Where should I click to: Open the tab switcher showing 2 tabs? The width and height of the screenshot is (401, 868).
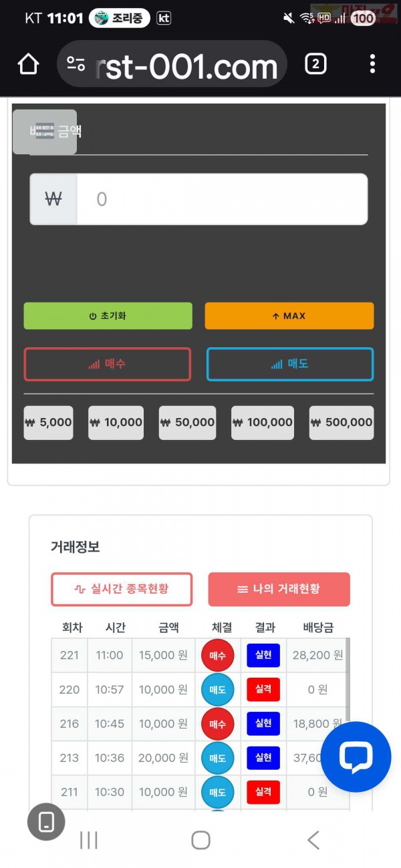click(315, 64)
